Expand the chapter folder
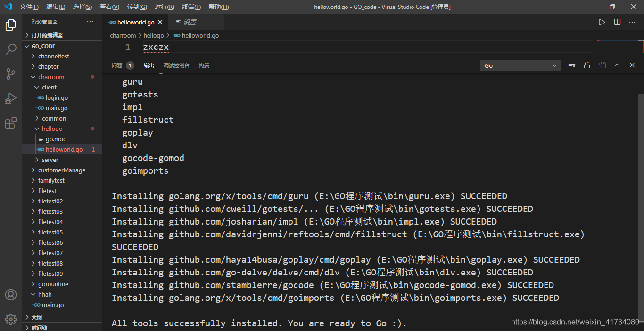644x331 pixels. click(x=62, y=66)
